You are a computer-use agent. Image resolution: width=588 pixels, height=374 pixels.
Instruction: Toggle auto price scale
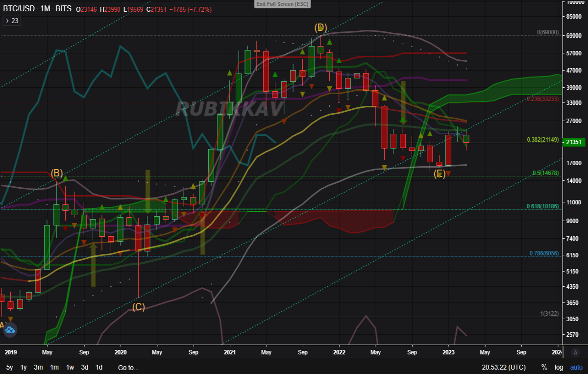tap(576, 367)
